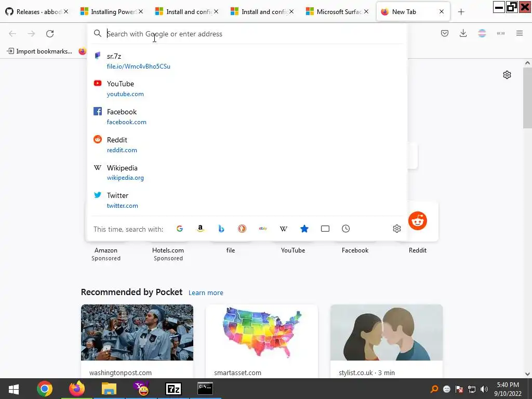Screen dimensions: 532x399
Task: Open the Windows Start menu
Action: point(14,389)
